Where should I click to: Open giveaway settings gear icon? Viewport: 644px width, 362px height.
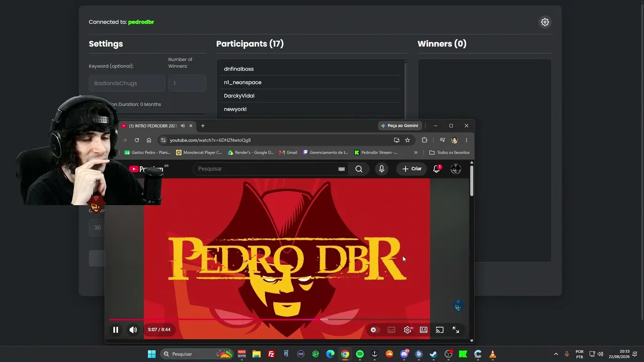click(x=545, y=22)
